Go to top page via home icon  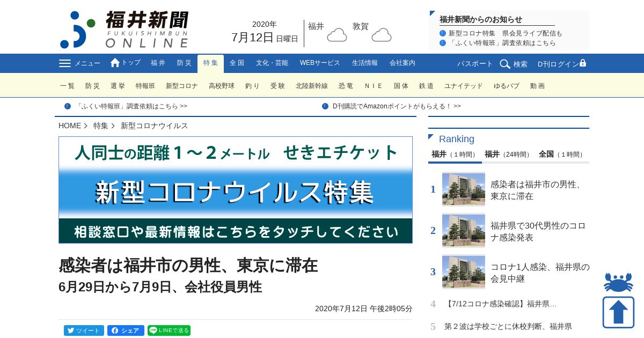(x=115, y=63)
